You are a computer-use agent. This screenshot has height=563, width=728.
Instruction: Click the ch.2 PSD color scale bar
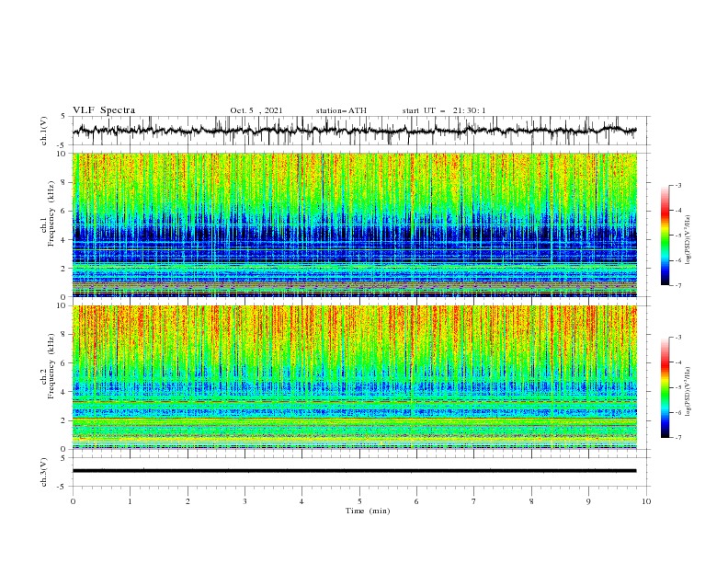[665, 387]
